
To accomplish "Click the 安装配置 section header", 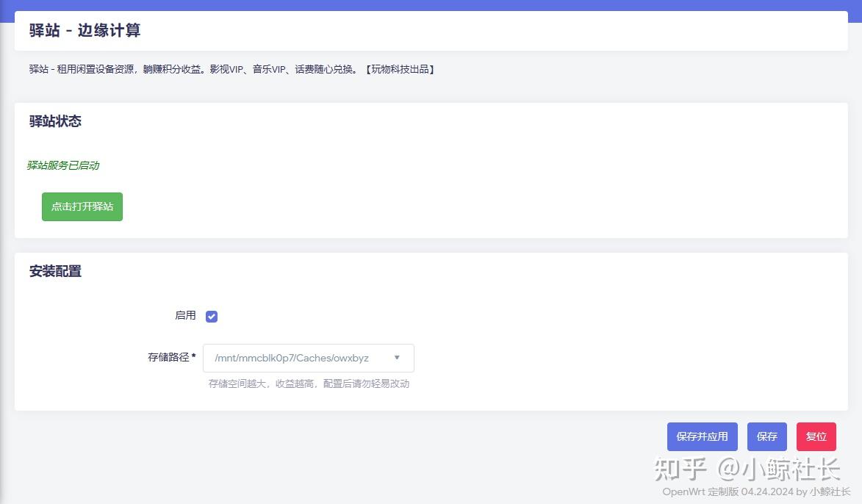I will (54, 271).
